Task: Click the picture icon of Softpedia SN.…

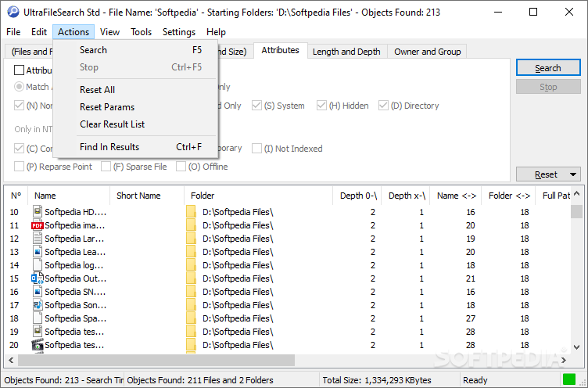Action: 37,292
